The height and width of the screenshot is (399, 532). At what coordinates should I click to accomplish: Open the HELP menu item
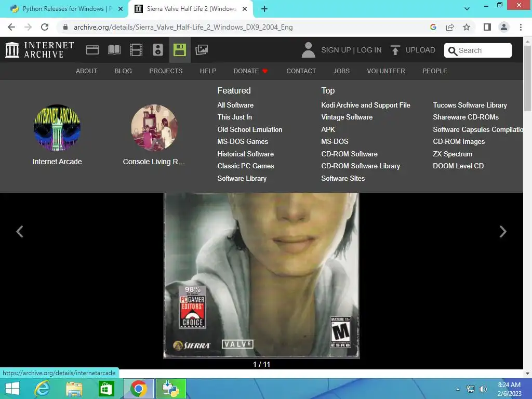point(208,71)
